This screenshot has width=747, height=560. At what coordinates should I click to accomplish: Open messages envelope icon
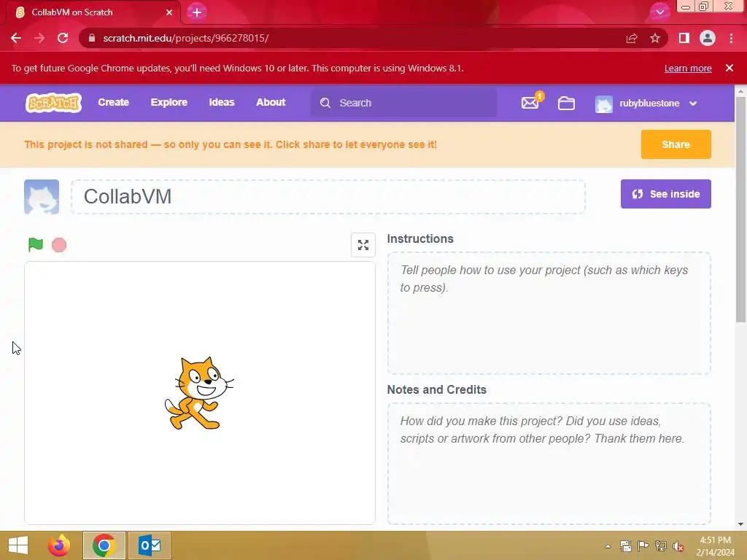[x=530, y=103]
